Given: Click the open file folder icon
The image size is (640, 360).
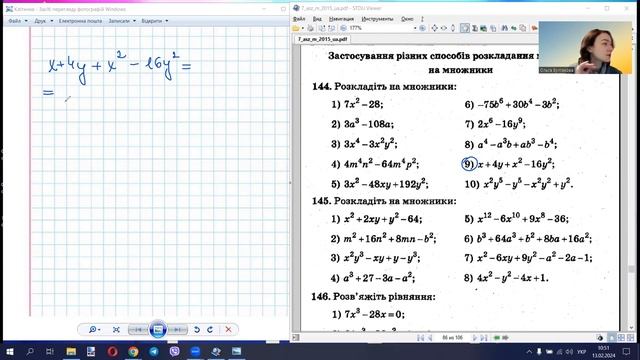Looking at the screenshot, I should tap(296, 28).
